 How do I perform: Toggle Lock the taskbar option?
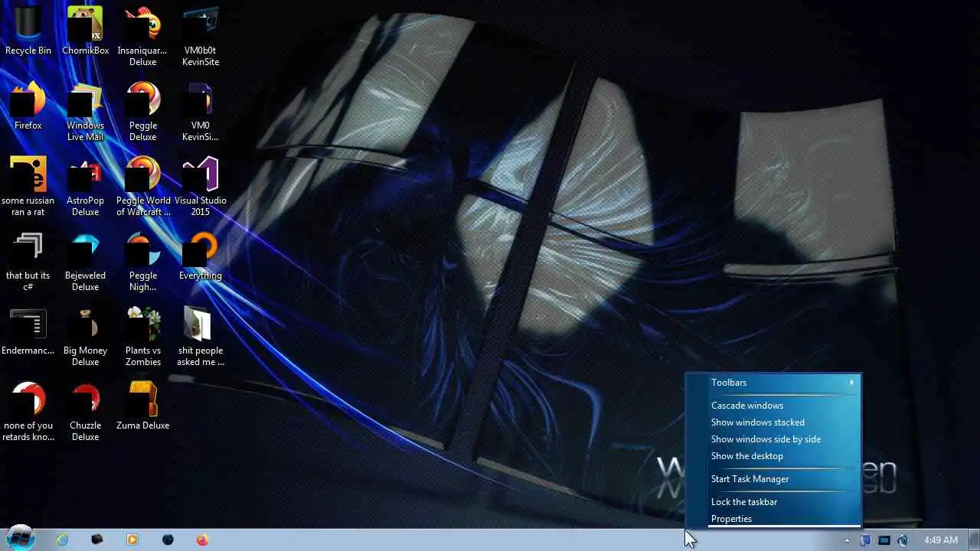tap(773, 502)
